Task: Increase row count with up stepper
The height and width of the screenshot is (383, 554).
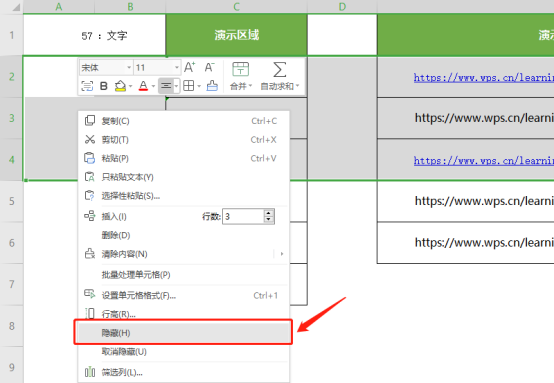Action: (x=269, y=213)
